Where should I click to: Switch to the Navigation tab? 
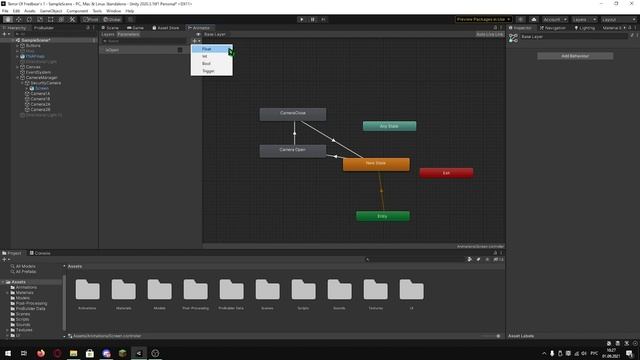(x=553, y=28)
